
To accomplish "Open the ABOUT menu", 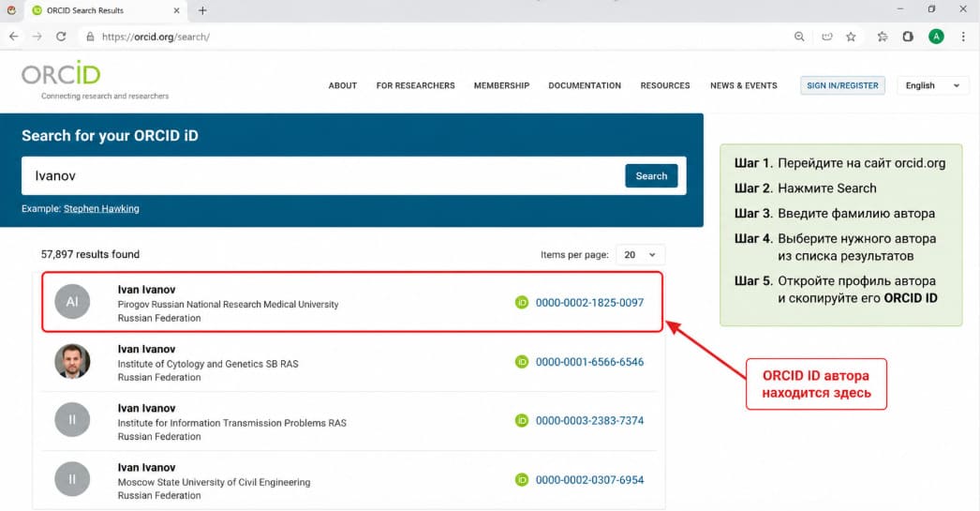I will point(343,85).
